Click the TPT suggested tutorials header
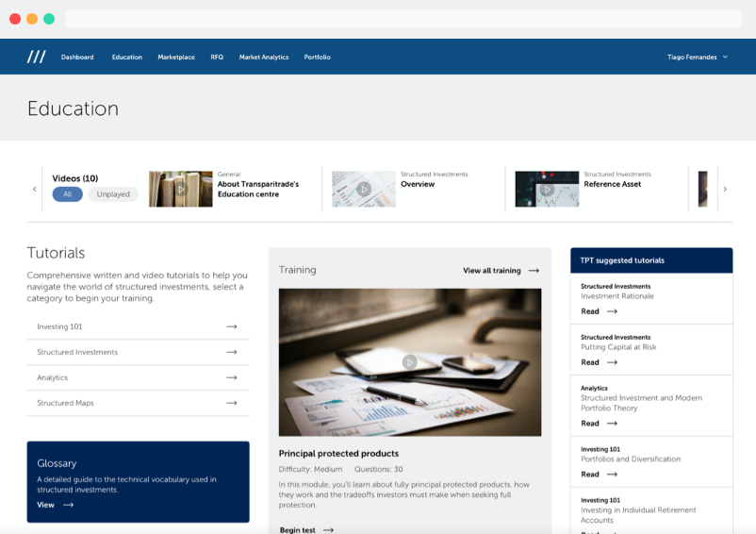 [x=651, y=260]
